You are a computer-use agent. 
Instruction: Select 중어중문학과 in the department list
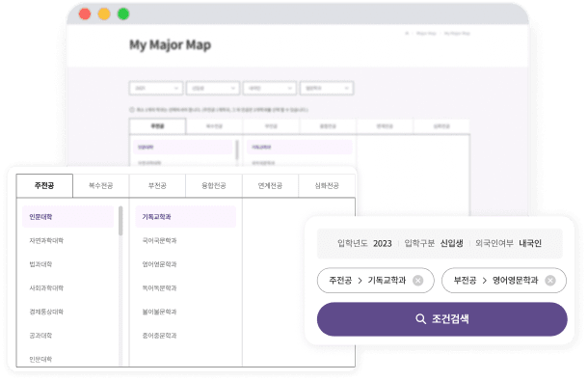pos(159,336)
